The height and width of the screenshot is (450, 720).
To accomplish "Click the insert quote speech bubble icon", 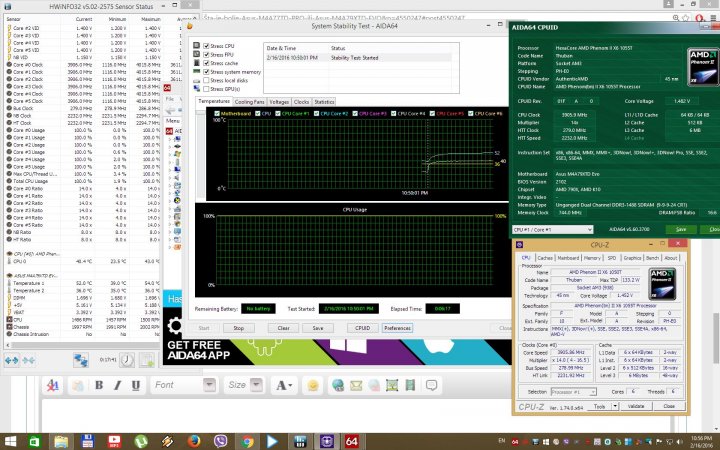I will click(x=431, y=385).
